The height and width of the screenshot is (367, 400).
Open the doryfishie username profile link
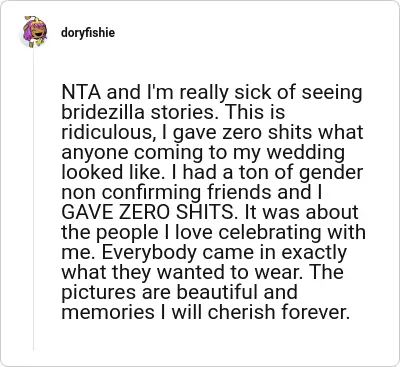88,33
